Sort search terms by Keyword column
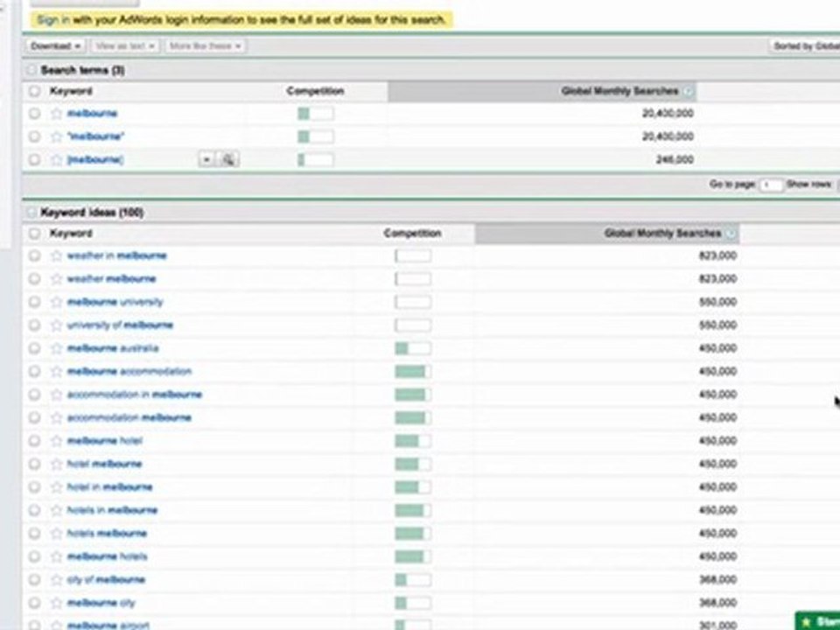840x630 pixels. point(71,91)
